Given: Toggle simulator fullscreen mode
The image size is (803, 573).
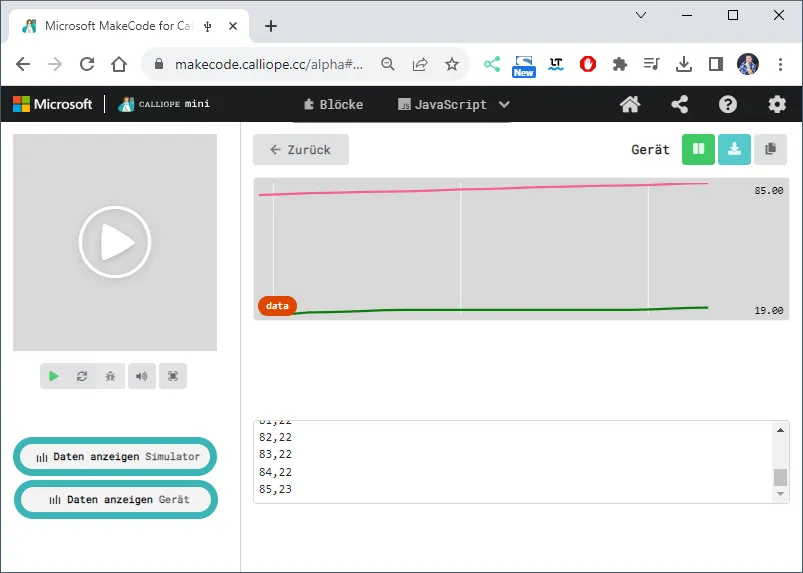Looking at the screenshot, I should tap(172, 376).
